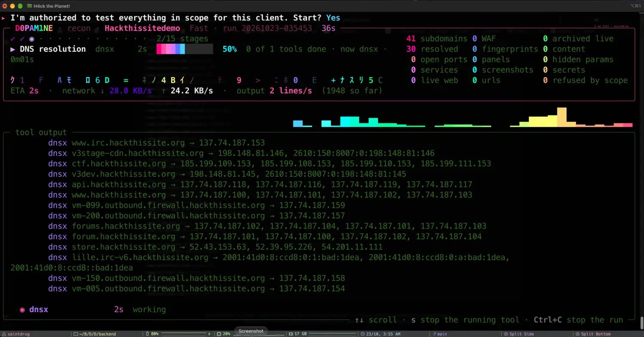The image size is (644, 337).
Task: Click the "tool output" panel title
Action: (x=41, y=132)
